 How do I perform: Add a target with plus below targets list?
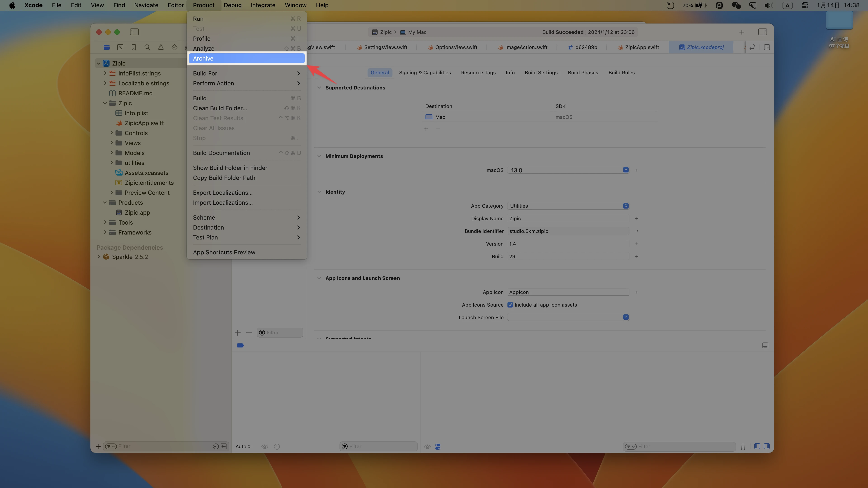(238, 333)
